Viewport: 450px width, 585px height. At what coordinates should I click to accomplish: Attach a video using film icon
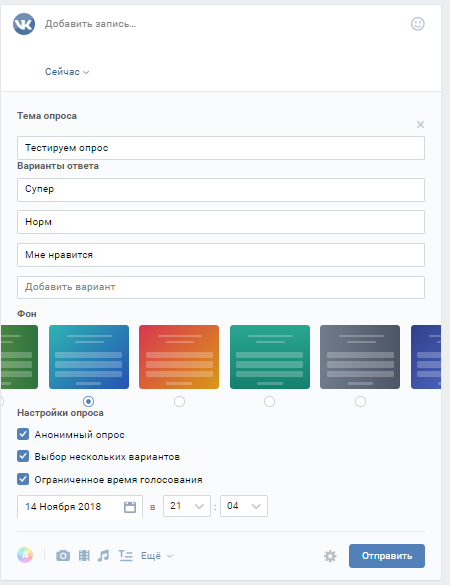84,556
